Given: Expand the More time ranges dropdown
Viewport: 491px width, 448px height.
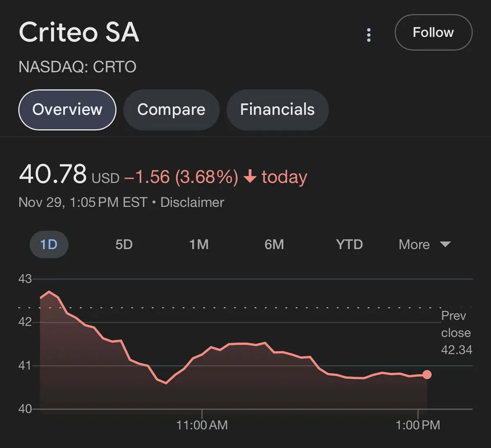Looking at the screenshot, I should point(414,244).
